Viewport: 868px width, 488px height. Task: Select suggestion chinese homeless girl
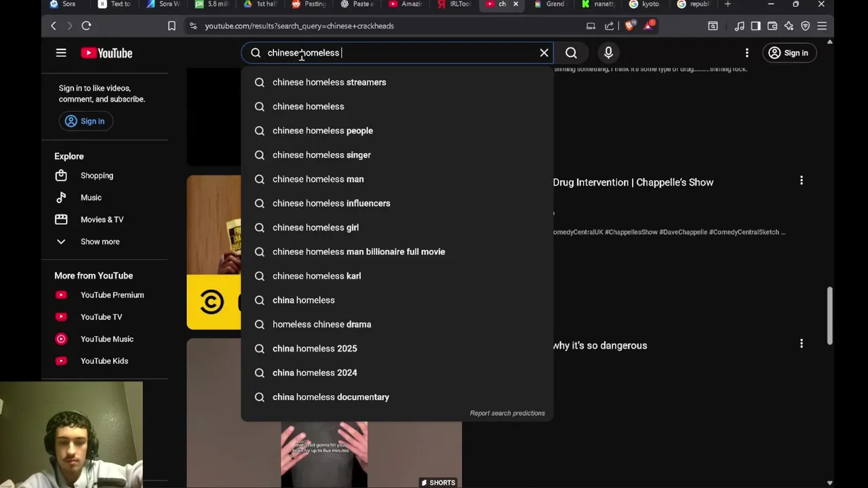click(x=397, y=228)
